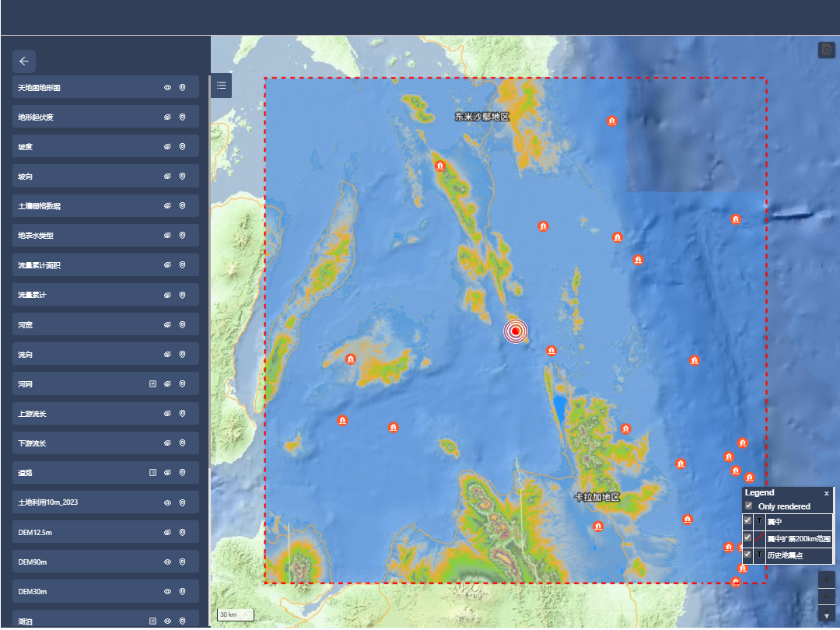Click the 卡拉加地区 map label

(x=597, y=497)
